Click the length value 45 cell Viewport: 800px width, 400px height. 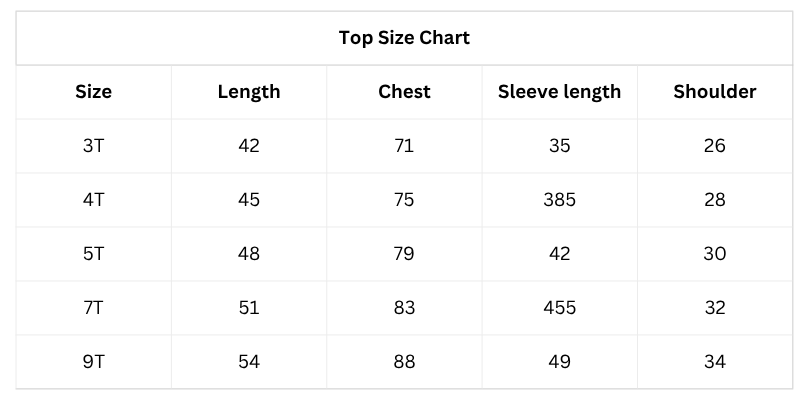pyautogui.click(x=249, y=200)
